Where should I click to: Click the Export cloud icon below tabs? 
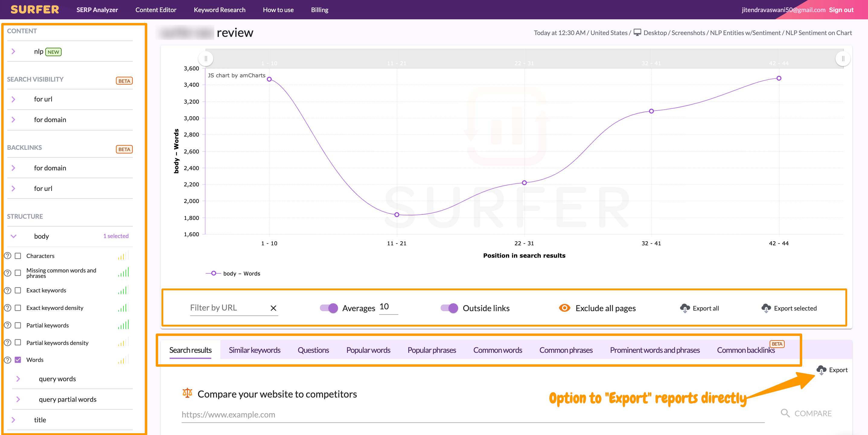[x=821, y=370]
